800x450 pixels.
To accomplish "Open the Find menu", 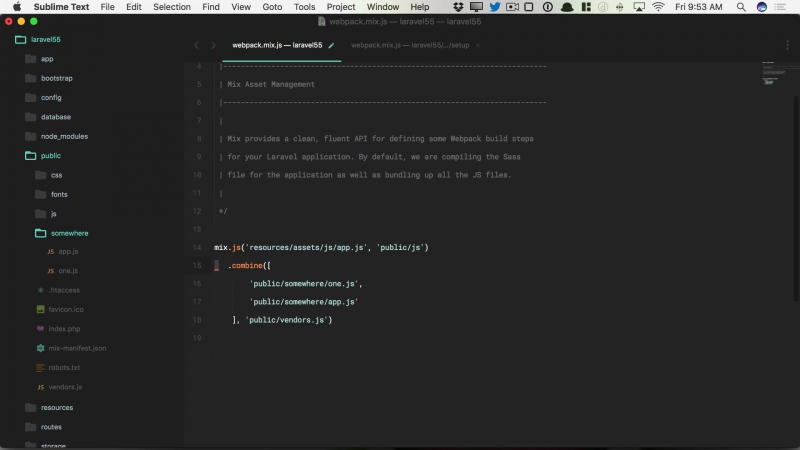I will pos(211,7).
